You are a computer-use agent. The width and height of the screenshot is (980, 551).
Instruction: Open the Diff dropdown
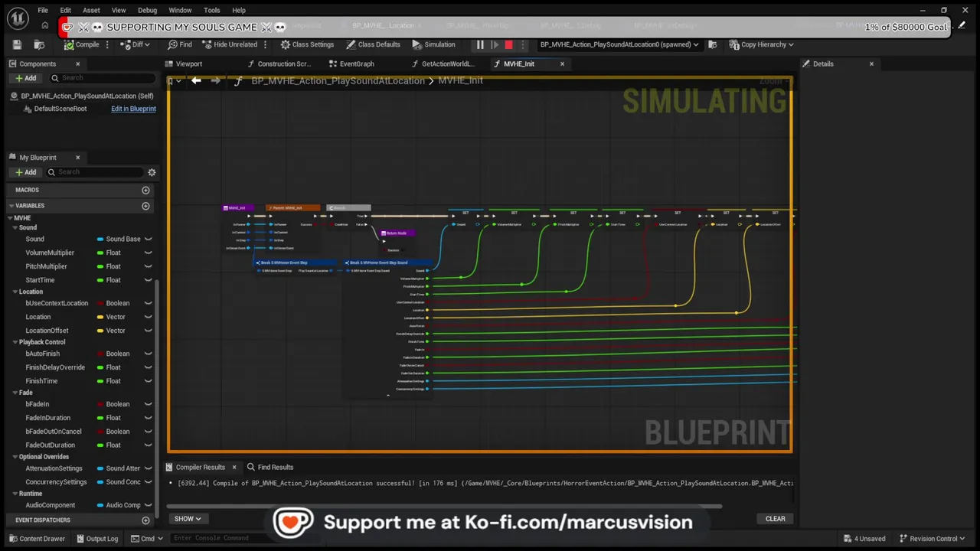(x=136, y=44)
